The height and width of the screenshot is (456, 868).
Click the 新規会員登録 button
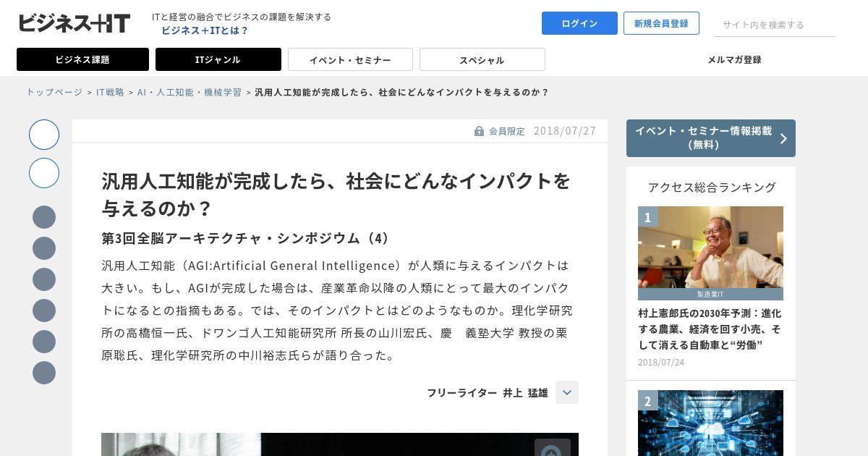pyautogui.click(x=661, y=23)
